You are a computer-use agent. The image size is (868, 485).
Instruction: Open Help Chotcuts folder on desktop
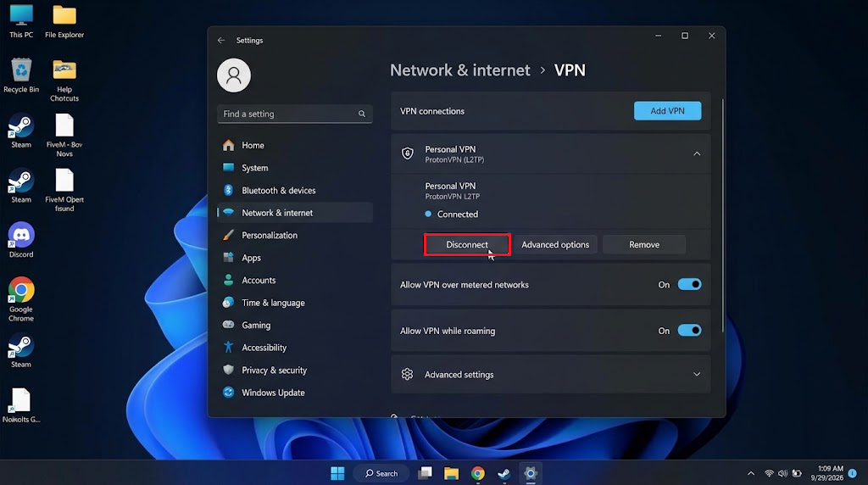coord(64,80)
